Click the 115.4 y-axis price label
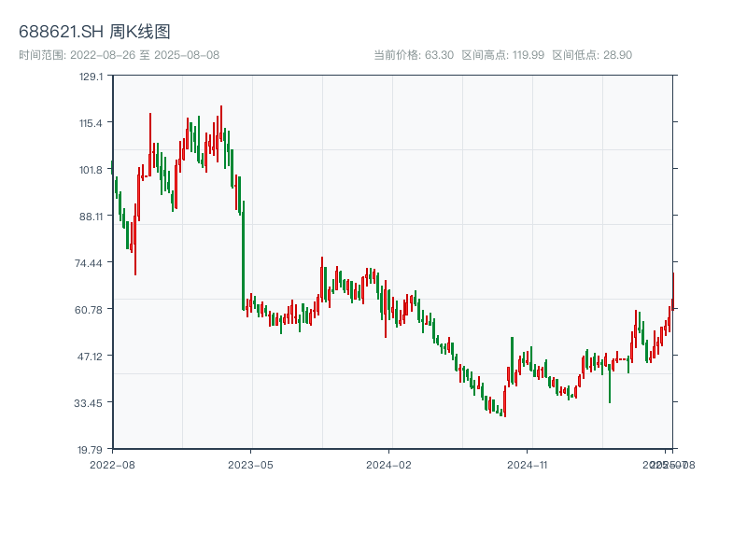 90,123
